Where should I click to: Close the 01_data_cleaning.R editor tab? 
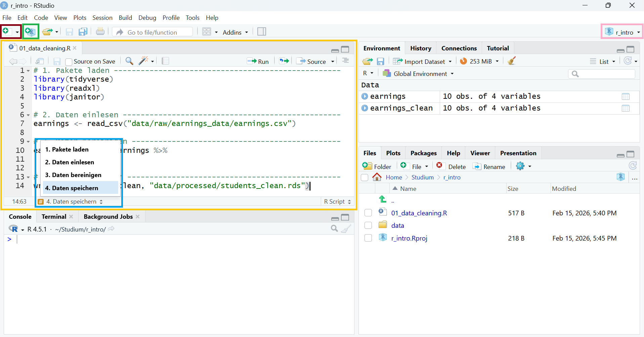(75, 48)
